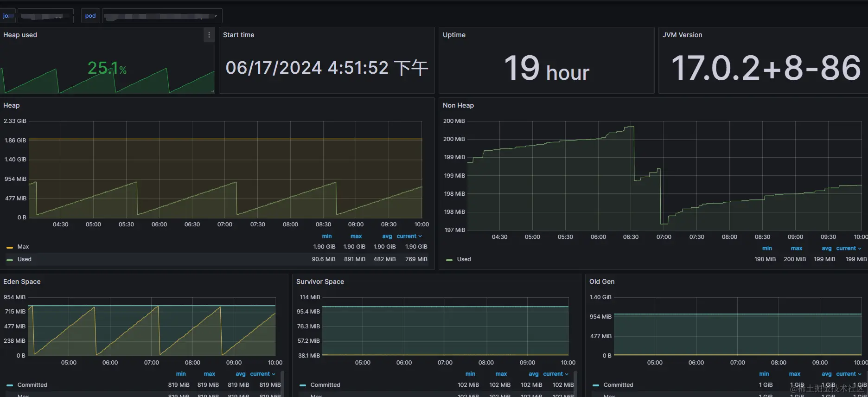The width and height of the screenshot is (868, 397).
Task: Sort Heap legend by max column
Action: pos(356,236)
